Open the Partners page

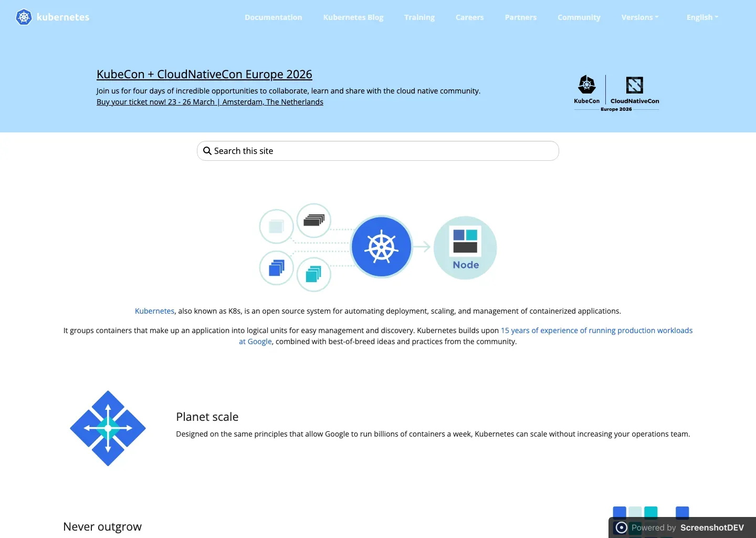click(x=521, y=17)
